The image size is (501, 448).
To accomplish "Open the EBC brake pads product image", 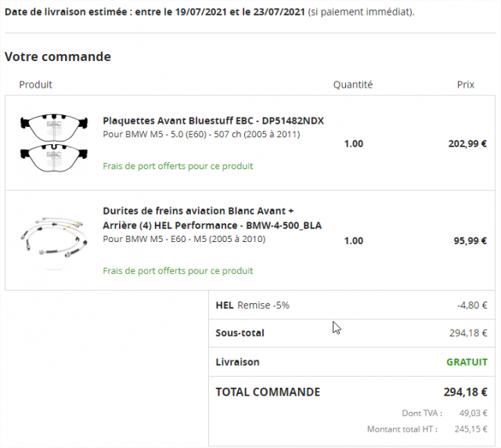I will pyautogui.click(x=54, y=143).
